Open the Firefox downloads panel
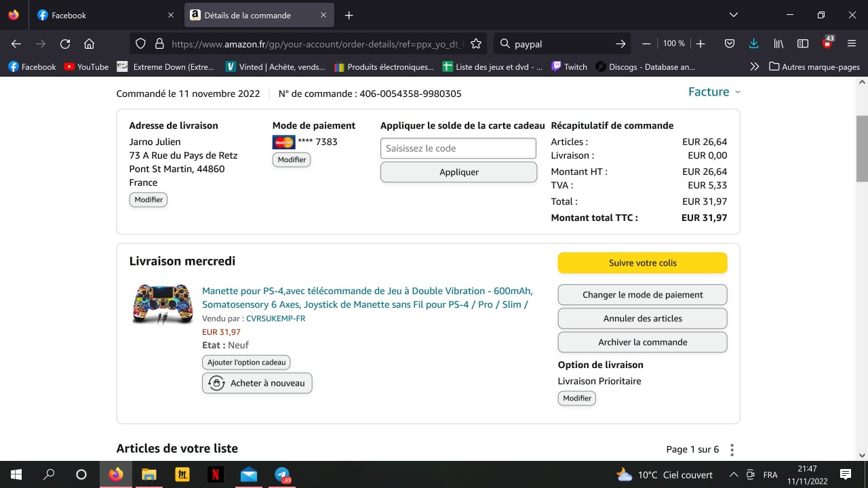Viewport: 868px width, 488px height. click(753, 43)
